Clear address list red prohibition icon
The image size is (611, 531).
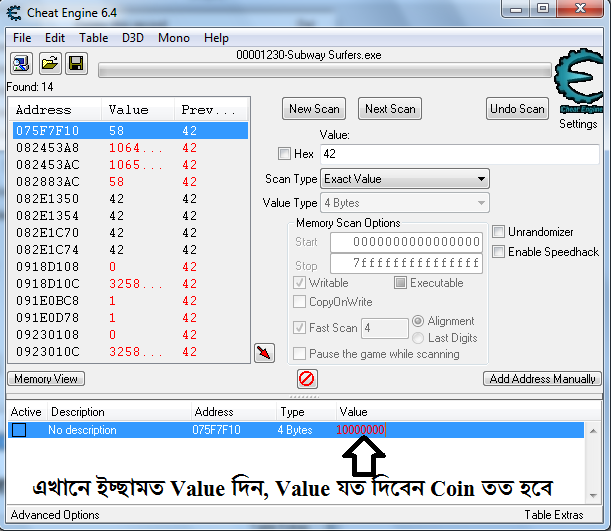pos(307,379)
